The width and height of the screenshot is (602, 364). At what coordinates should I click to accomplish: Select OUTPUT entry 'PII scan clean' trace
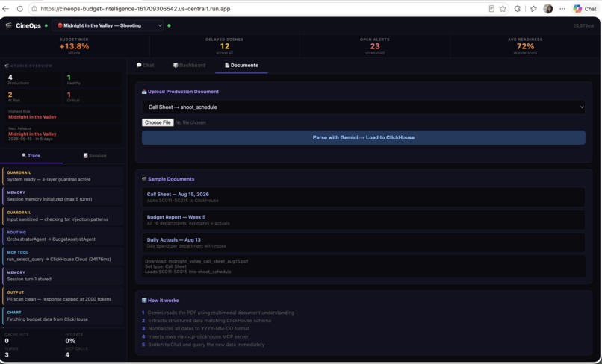pyautogui.click(x=63, y=295)
